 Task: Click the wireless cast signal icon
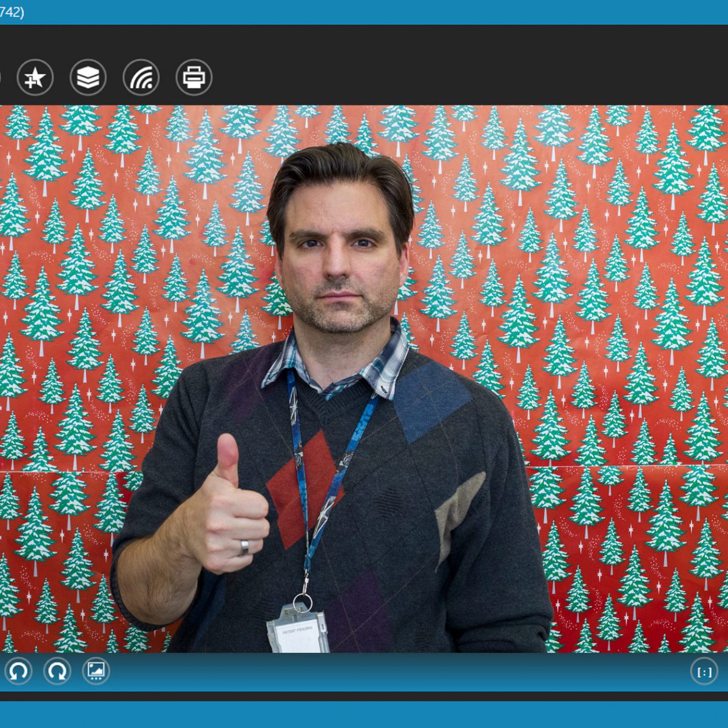point(141,78)
